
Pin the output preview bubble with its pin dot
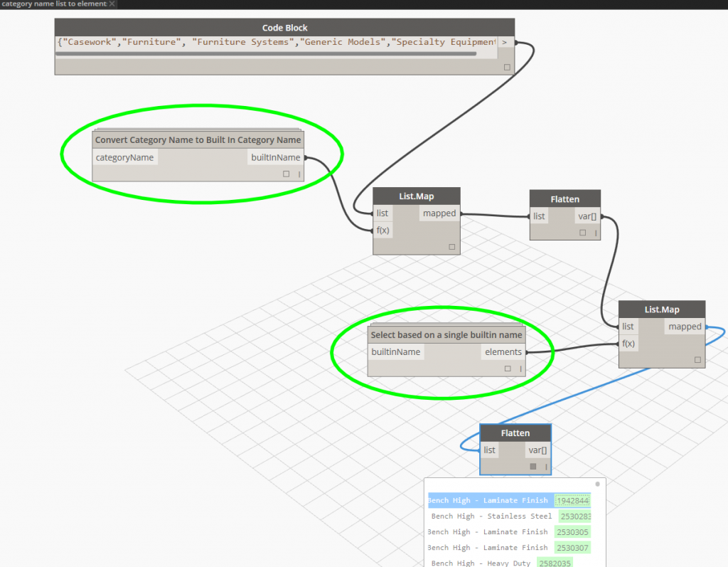coord(597,484)
